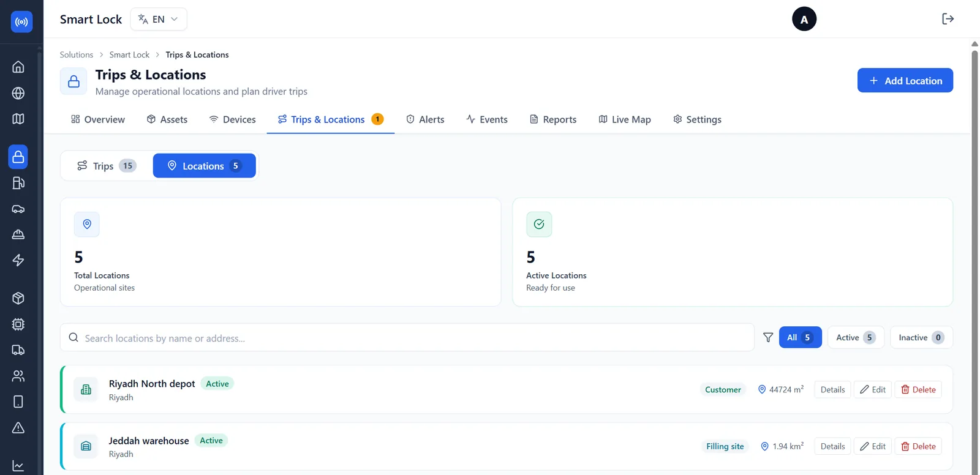
Task: Select the map icon in the sidebar
Action: (18, 119)
